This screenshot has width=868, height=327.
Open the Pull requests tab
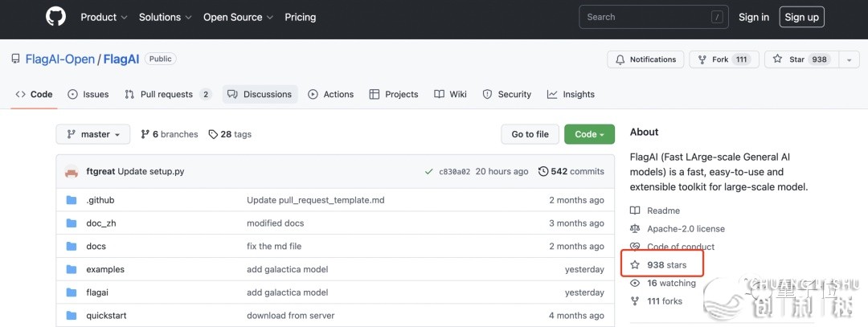pyautogui.click(x=167, y=94)
